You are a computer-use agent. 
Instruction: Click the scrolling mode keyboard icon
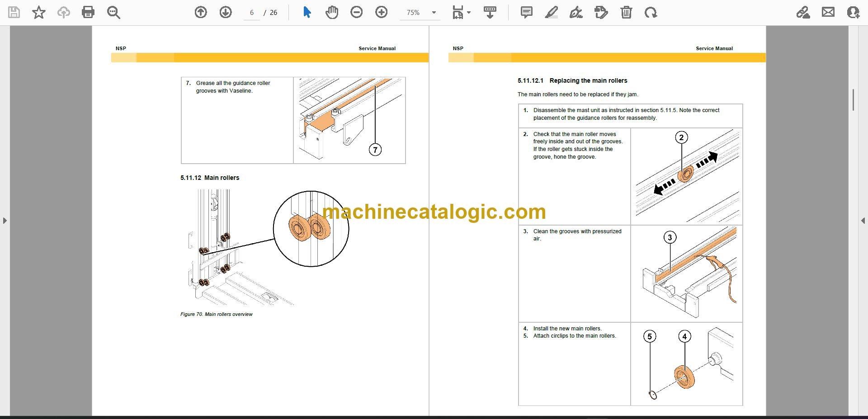click(x=490, y=12)
